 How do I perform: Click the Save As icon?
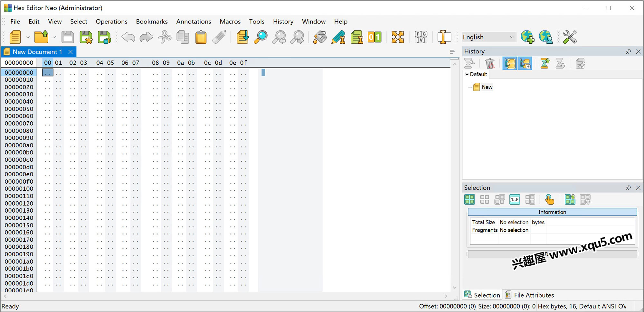(x=86, y=37)
